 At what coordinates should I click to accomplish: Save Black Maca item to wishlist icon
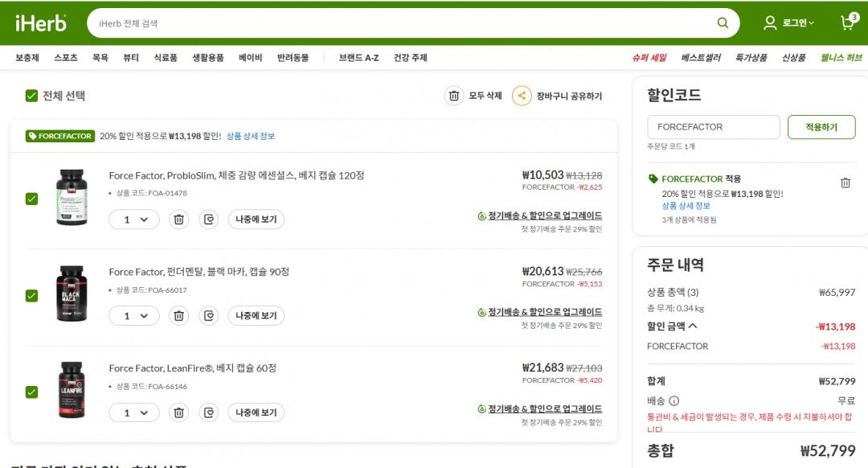(x=209, y=316)
